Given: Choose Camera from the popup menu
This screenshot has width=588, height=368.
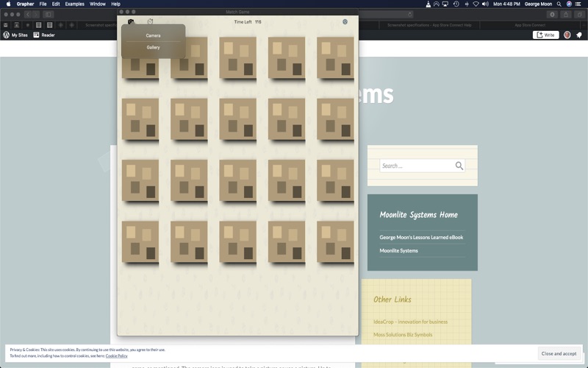Looking at the screenshot, I should [153, 35].
